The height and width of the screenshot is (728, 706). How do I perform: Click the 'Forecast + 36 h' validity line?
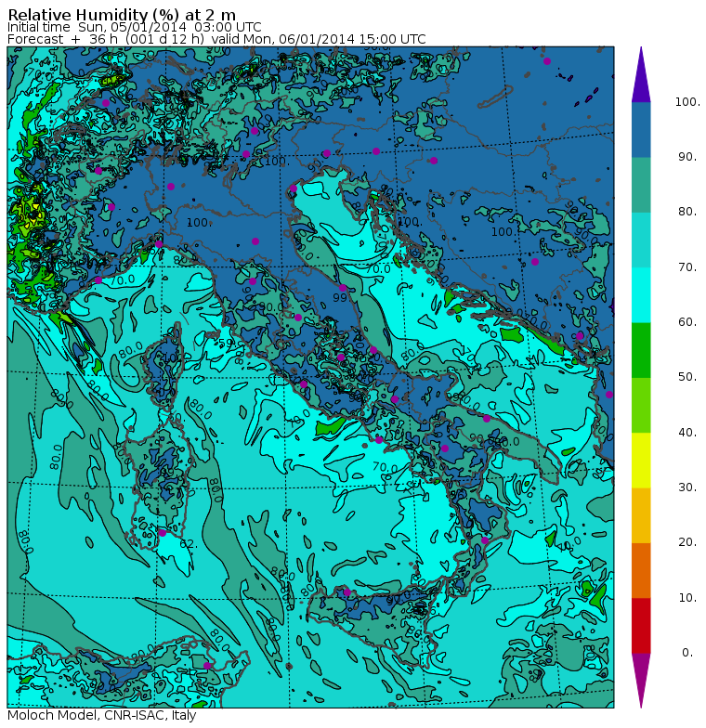tap(216, 39)
